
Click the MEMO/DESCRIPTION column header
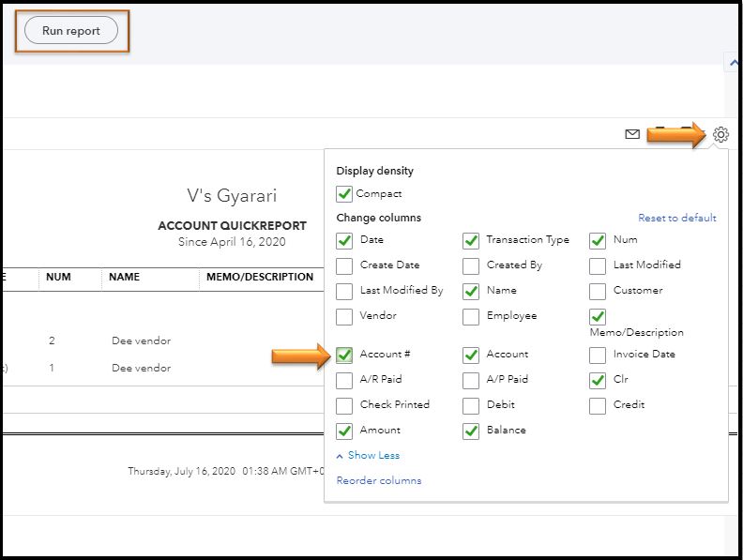point(256,278)
